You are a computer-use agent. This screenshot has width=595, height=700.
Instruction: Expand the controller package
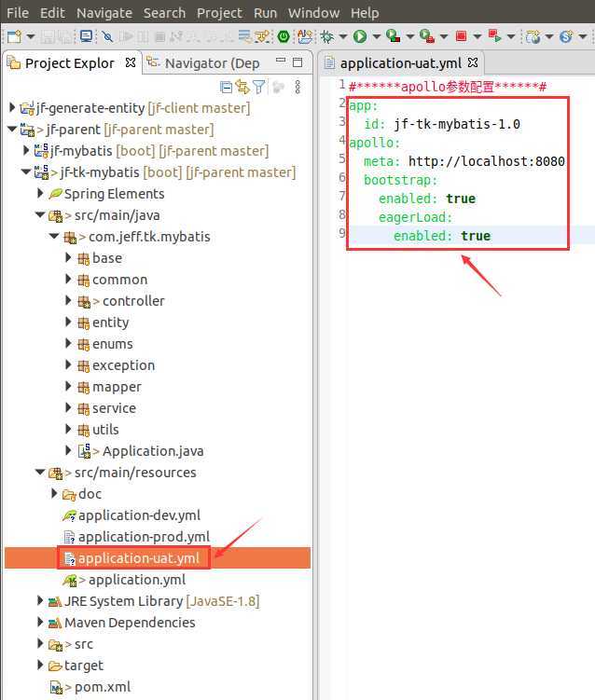coord(68,300)
